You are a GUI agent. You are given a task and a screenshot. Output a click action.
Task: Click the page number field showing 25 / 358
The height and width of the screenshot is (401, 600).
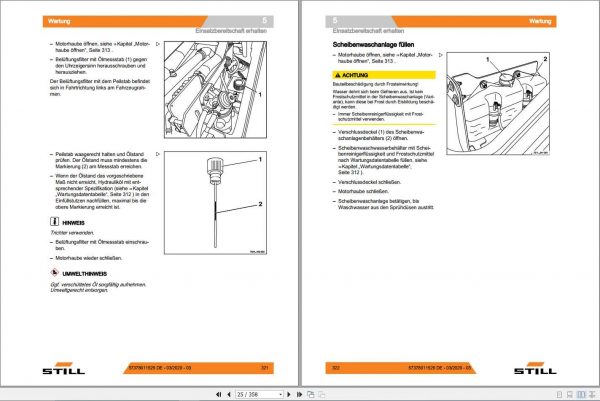[x=257, y=394]
